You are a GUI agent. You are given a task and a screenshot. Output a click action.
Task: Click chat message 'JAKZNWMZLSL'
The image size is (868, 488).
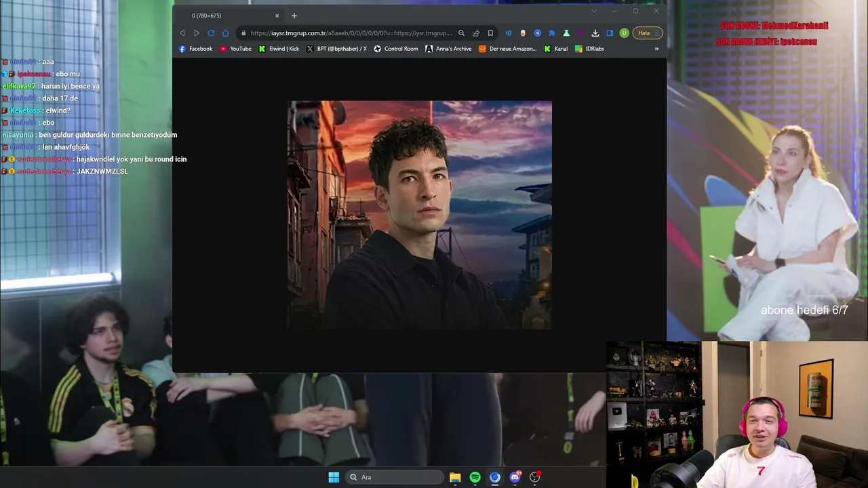click(x=102, y=171)
